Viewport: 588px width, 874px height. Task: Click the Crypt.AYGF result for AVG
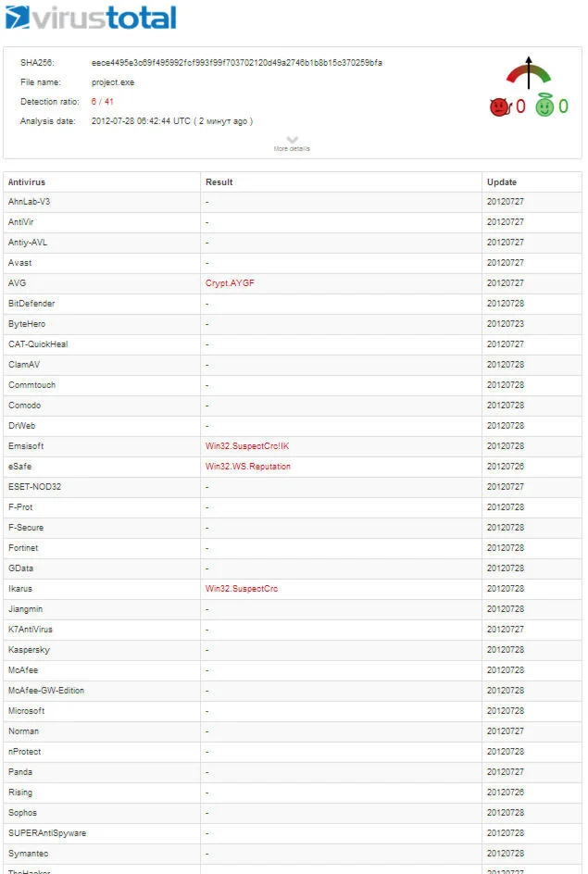click(x=230, y=283)
